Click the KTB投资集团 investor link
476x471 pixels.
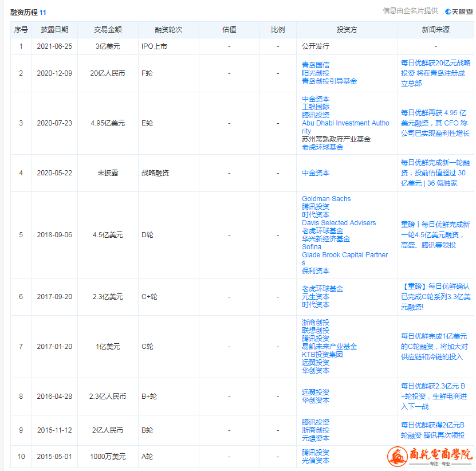322,355
